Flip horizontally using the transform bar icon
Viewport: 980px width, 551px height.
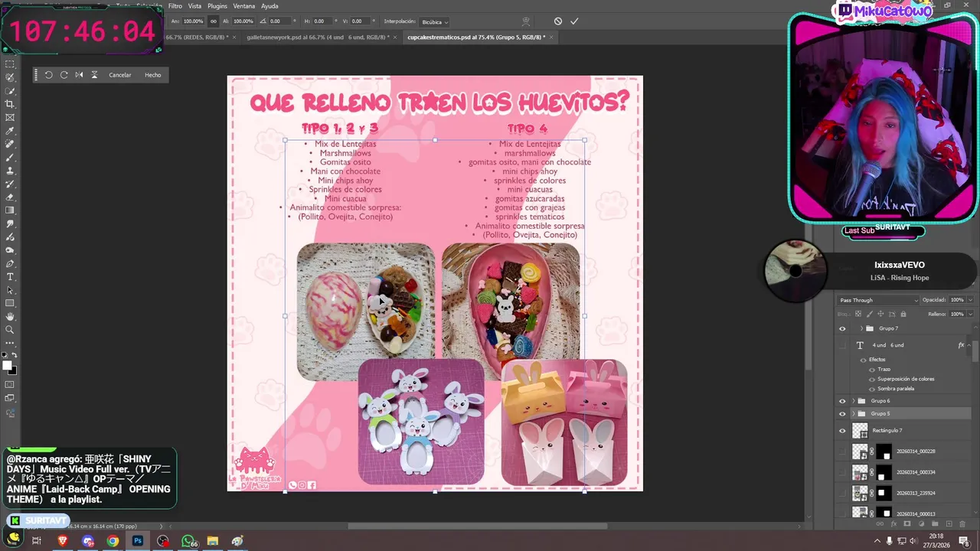click(x=79, y=75)
